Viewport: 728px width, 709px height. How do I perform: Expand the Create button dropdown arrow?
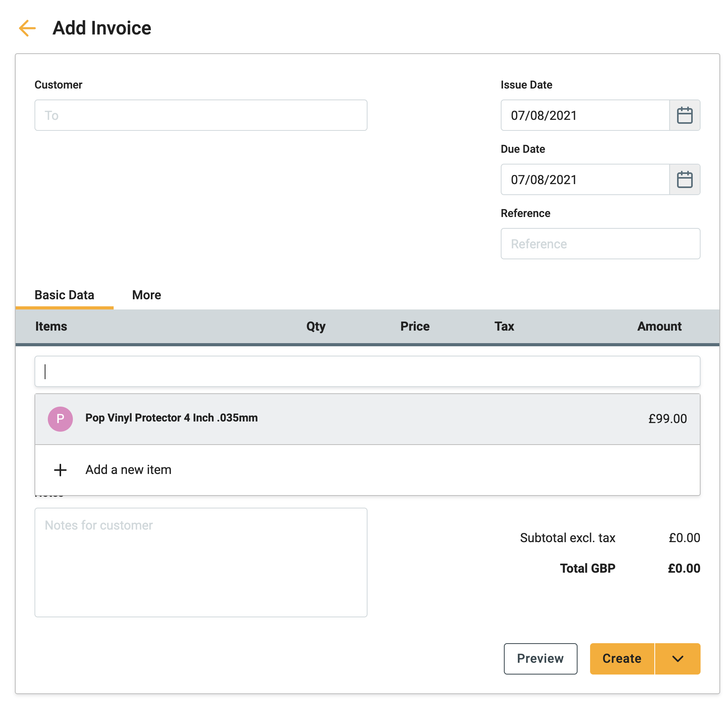coord(677,659)
